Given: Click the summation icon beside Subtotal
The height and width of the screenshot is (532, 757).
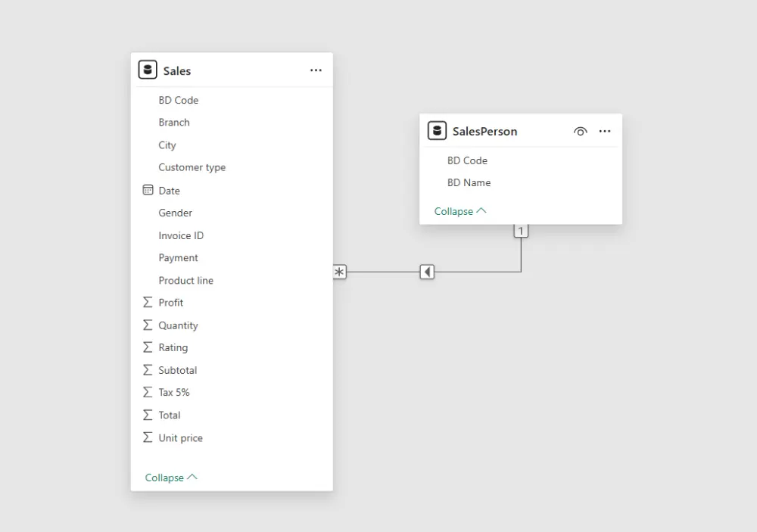Looking at the screenshot, I should (146, 370).
